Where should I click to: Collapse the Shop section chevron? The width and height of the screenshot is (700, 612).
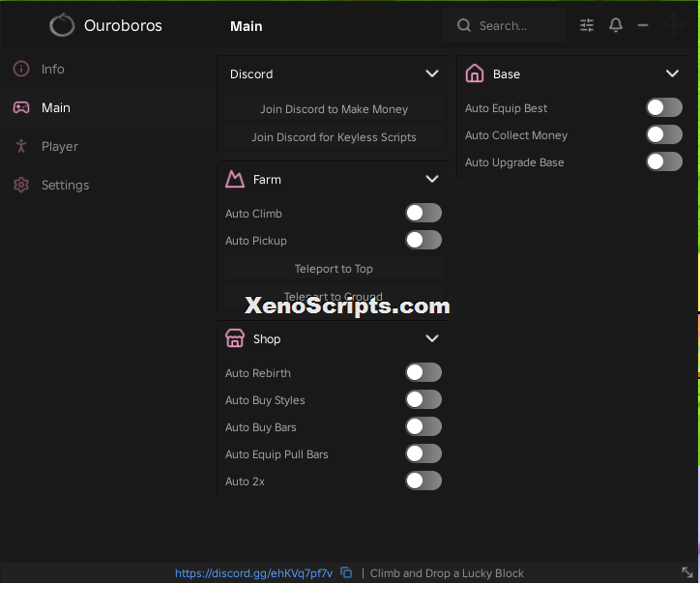(x=431, y=338)
